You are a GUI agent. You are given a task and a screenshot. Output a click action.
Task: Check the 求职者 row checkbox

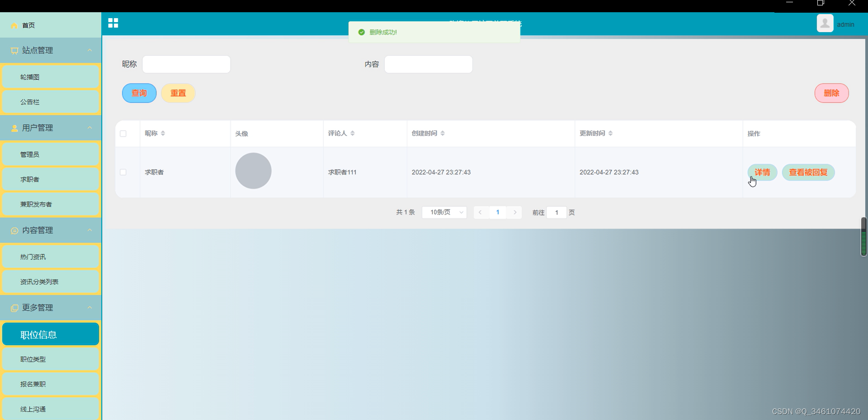(x=123, y=172)
